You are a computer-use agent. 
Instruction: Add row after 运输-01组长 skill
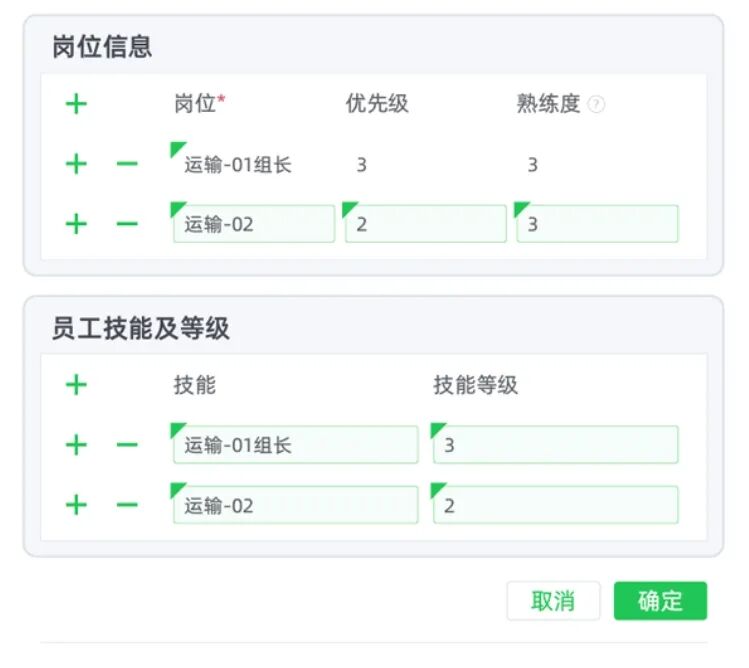click(76, 445)
